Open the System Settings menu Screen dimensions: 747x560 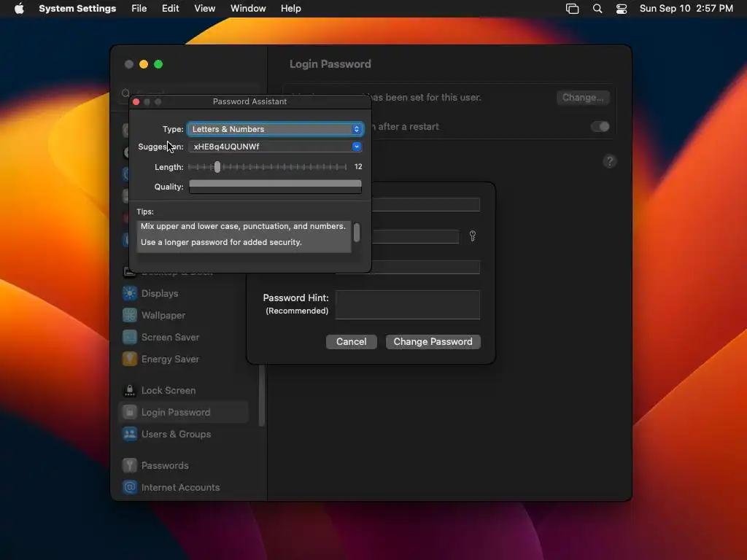point(77,9)
